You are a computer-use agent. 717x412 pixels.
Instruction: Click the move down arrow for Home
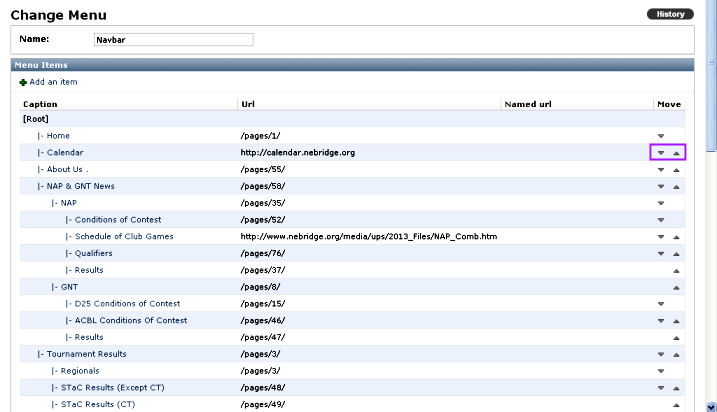660,136
